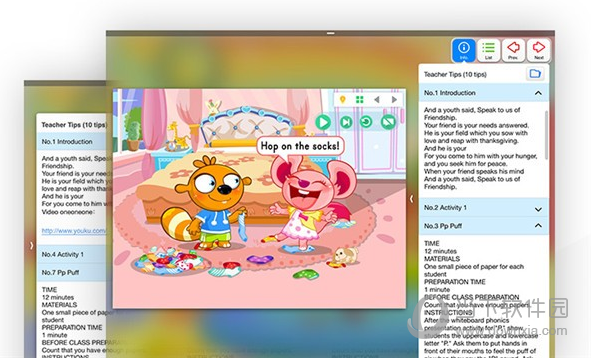This screenshot has height=360, width=592.
Task: Click the gray left arrow in slide toolbar
Action: [376, 100]
